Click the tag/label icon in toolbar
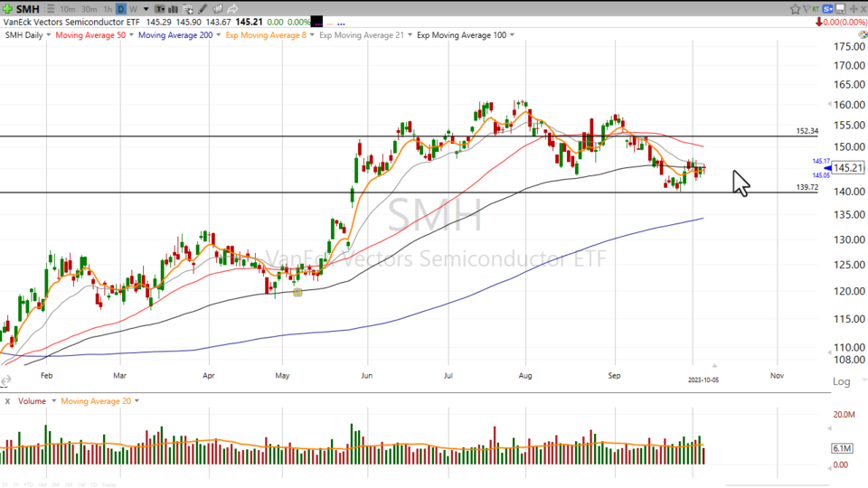This screenshot has width=868, height=488. pos(218,9)
